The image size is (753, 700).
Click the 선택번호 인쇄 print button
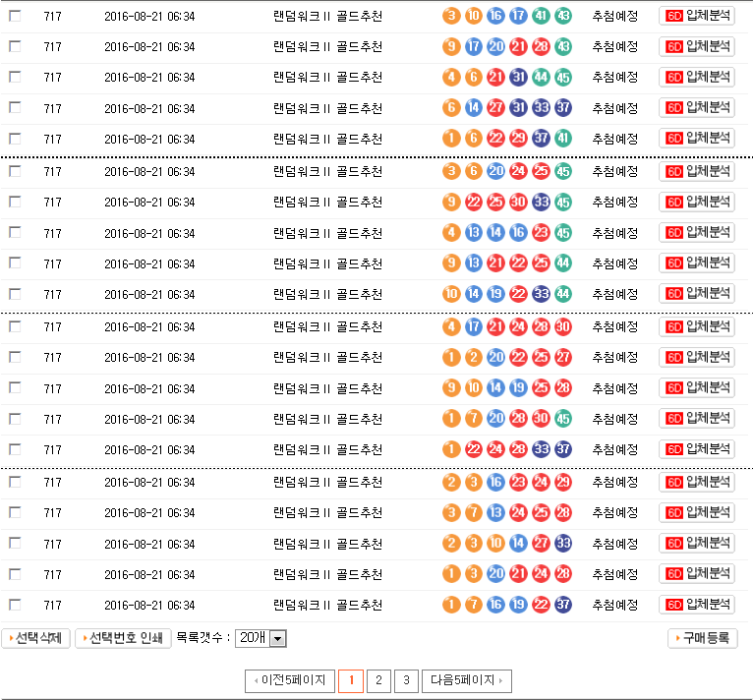(x=123, y=639)
